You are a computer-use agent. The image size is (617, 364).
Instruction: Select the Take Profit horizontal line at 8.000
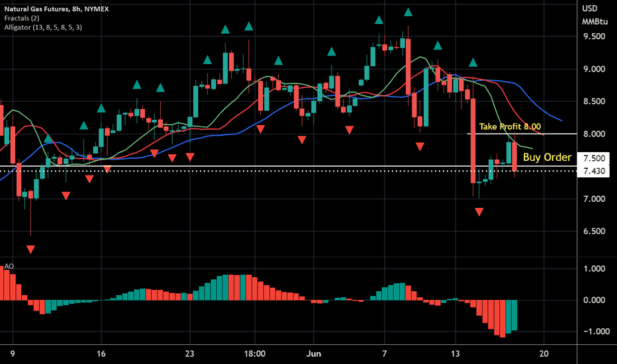pyautogui.click(x=522, y=134)
